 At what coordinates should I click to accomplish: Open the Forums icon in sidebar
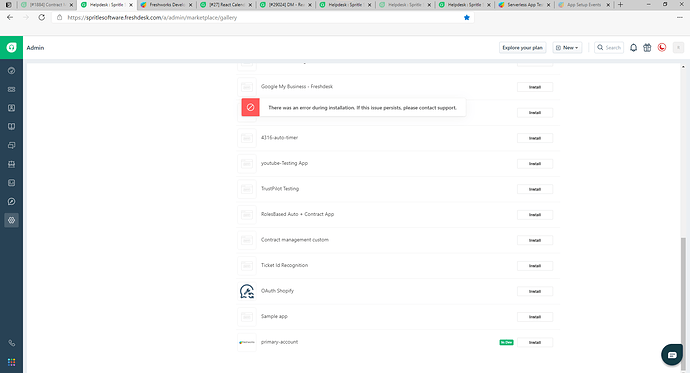click(x=11, y=145)
